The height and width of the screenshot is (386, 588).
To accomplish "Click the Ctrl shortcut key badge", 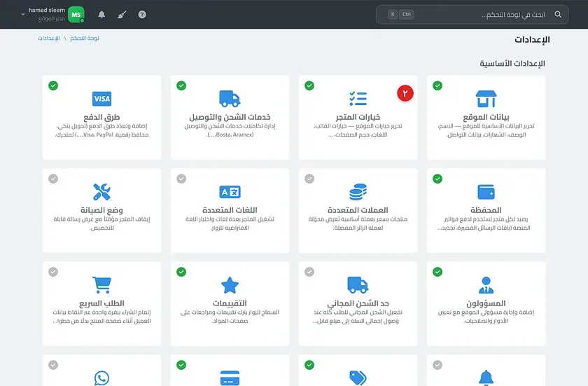I will tap(407, 14).
